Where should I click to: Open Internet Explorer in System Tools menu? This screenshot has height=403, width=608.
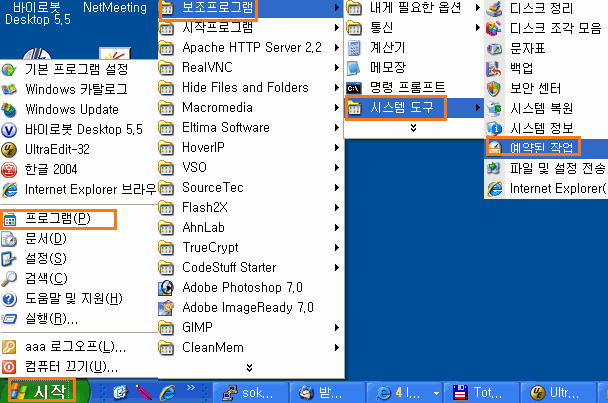[x=546, y=189]
